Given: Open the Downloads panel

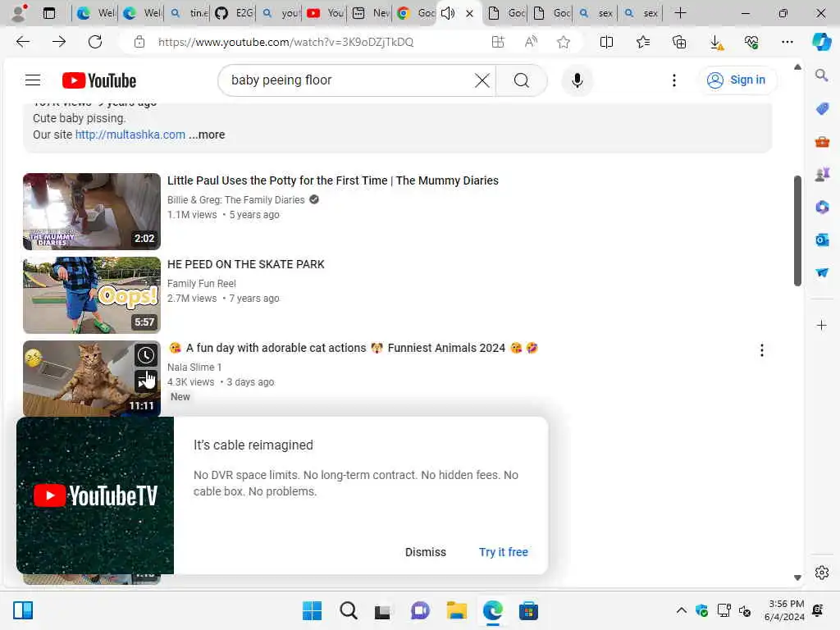Looking at the screenshot, I should point(715,42).
